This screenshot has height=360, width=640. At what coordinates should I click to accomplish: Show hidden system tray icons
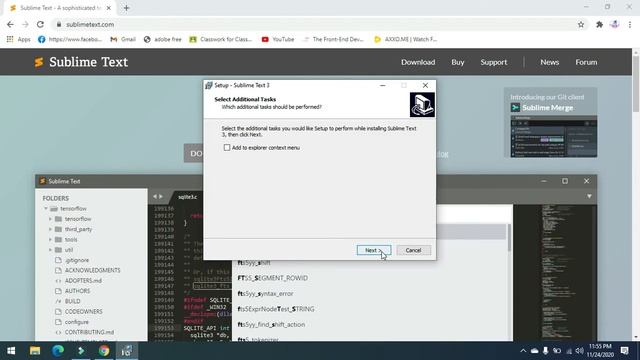(x=523, y=351)
